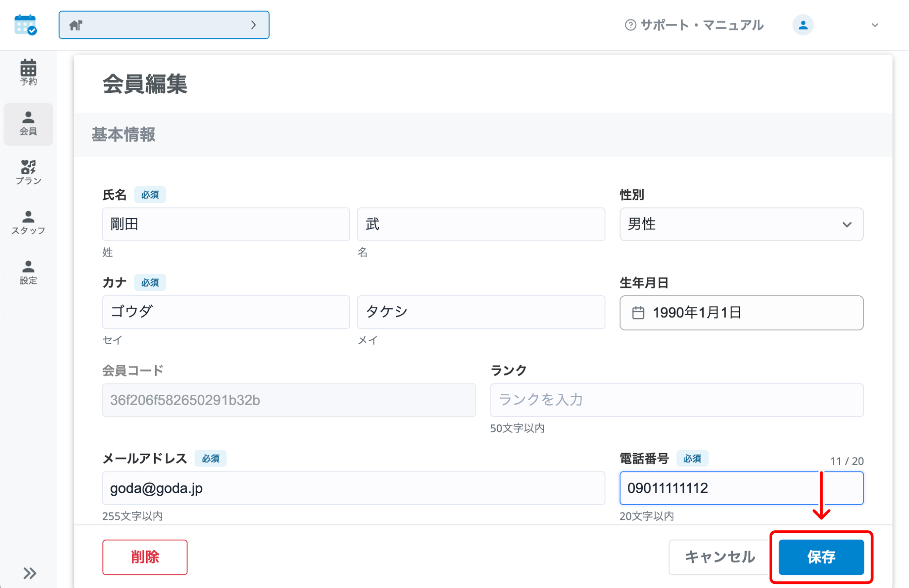Screen dimensions: 909x588
Task: Click the user avatar icon
Action: (x=803, y=25)
